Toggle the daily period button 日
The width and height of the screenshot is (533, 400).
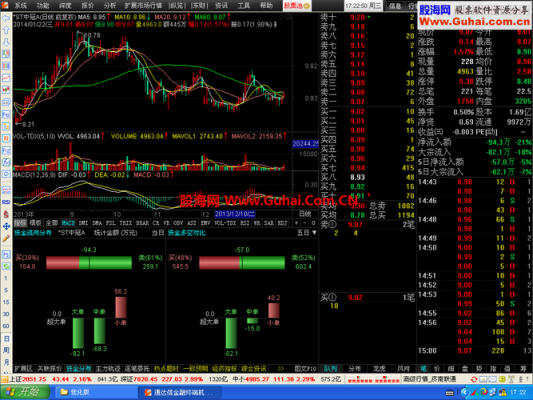6,338
